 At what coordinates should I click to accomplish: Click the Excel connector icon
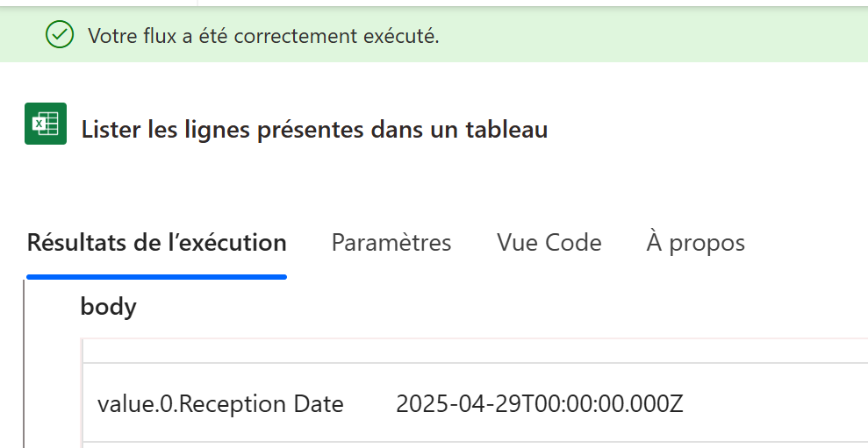point(46,124)
